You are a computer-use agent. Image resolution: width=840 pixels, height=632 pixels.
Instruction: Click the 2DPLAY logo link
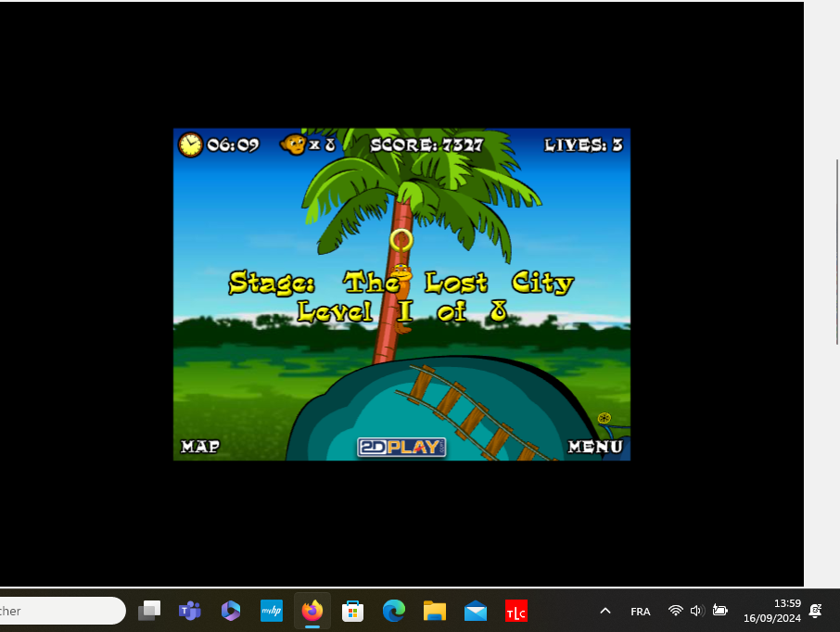(401, 447)
